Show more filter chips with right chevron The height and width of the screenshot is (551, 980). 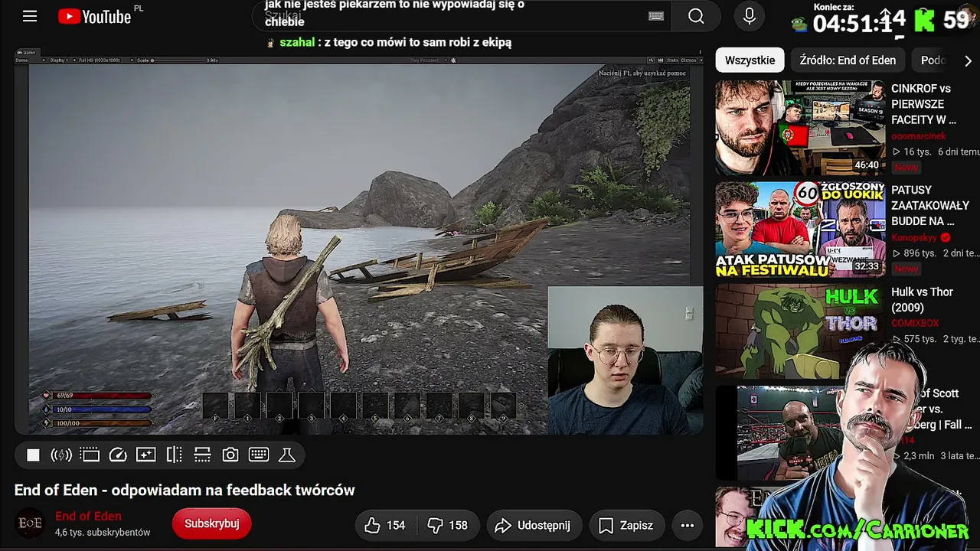[x=968, y=60]
